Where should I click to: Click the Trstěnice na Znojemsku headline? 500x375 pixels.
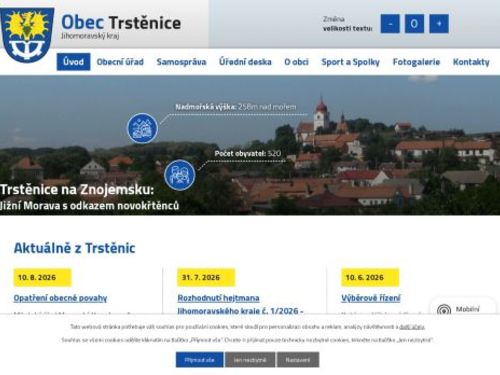point(77,190)
